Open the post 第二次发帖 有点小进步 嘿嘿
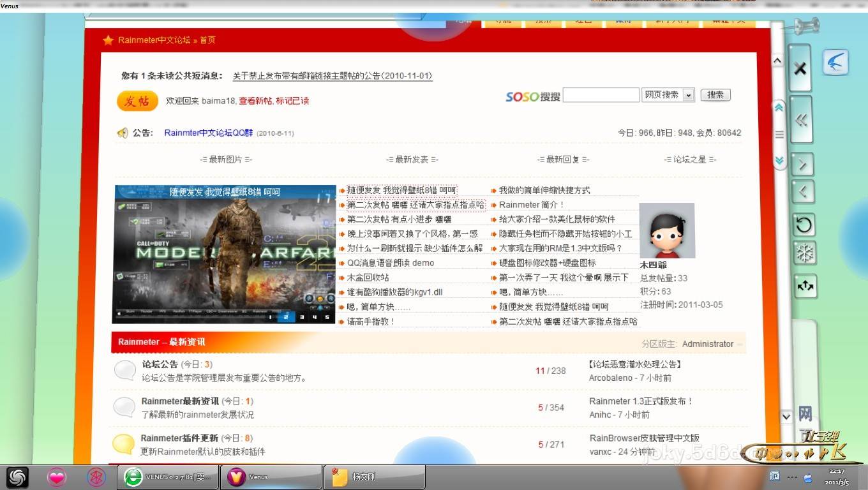This screenshot has width=868, height=490. click(x=399, y=219)
